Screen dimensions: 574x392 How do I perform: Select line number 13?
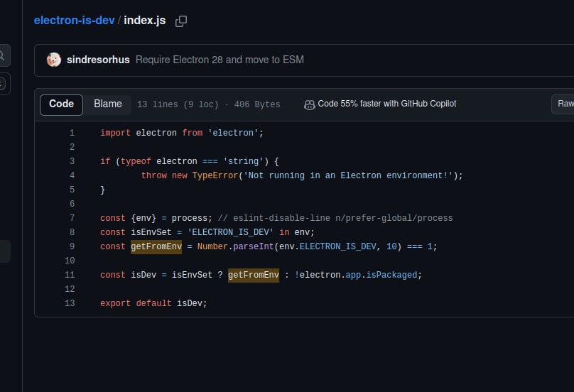click(x=70, y=303)
